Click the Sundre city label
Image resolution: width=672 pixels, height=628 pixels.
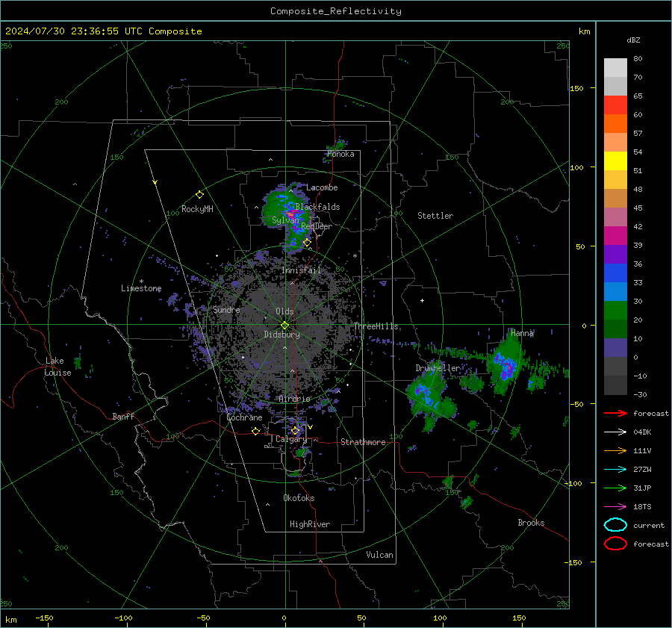coord(226,309)
